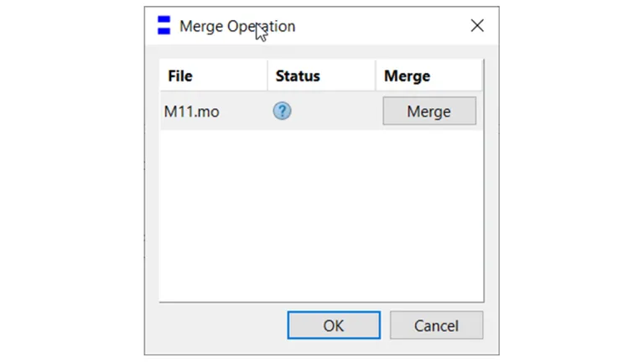This screenshot has height=362, width=644.
Task: Click the Merge column header
Action: 407,75
